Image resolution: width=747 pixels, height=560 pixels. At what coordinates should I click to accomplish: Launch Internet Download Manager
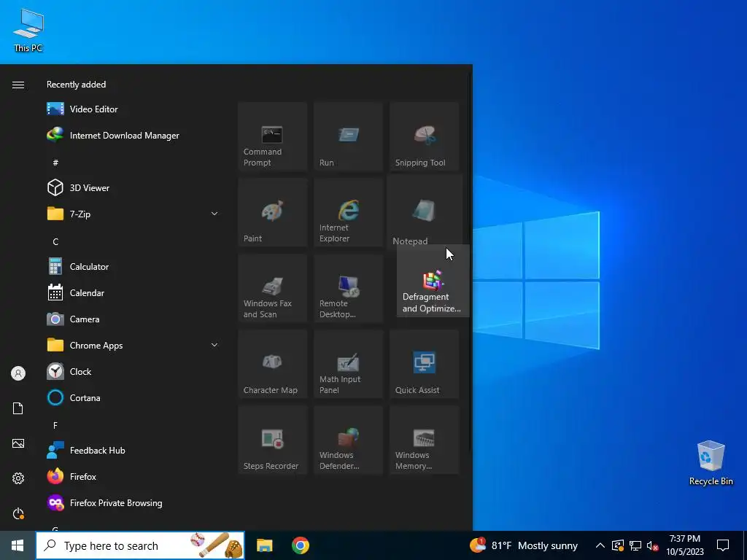133,135
